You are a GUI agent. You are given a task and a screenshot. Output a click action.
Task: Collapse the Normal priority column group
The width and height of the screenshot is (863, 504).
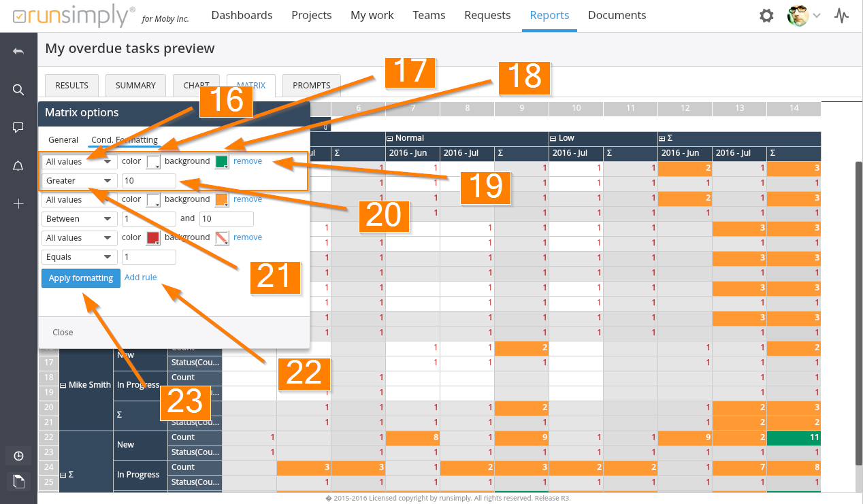[389, 138]
